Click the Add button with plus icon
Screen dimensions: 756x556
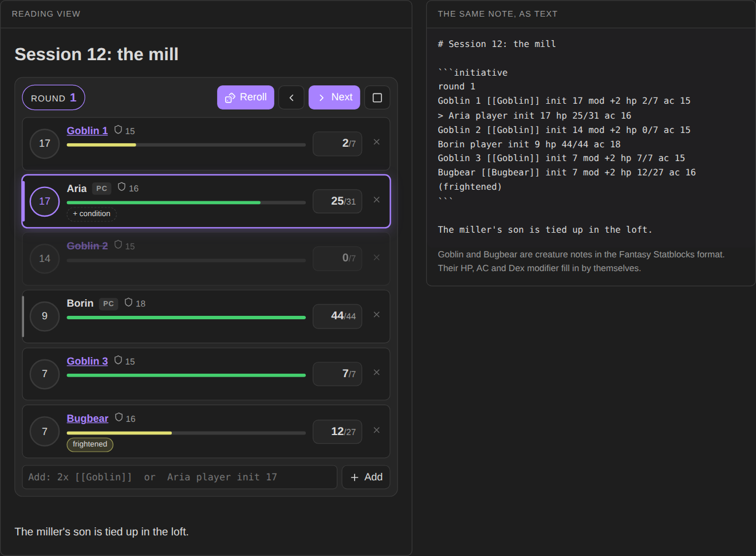366,477
